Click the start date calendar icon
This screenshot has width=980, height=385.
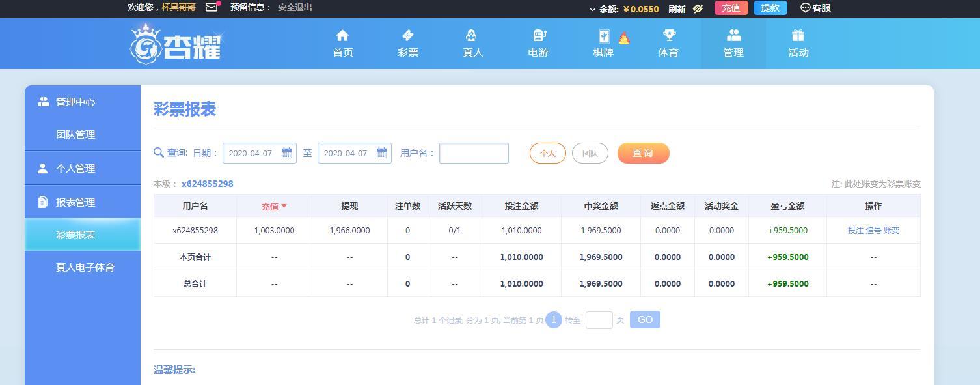[286, 153]
